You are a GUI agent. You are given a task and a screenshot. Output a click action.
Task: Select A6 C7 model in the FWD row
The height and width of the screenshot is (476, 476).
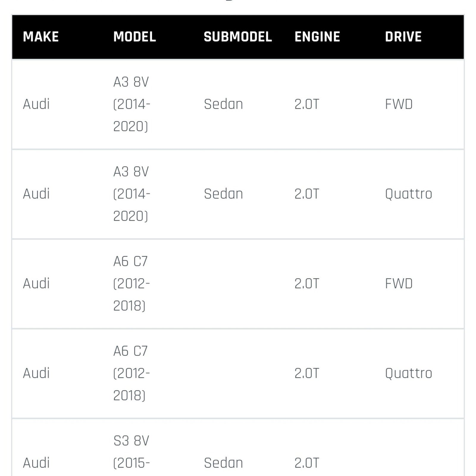(131, 284)
